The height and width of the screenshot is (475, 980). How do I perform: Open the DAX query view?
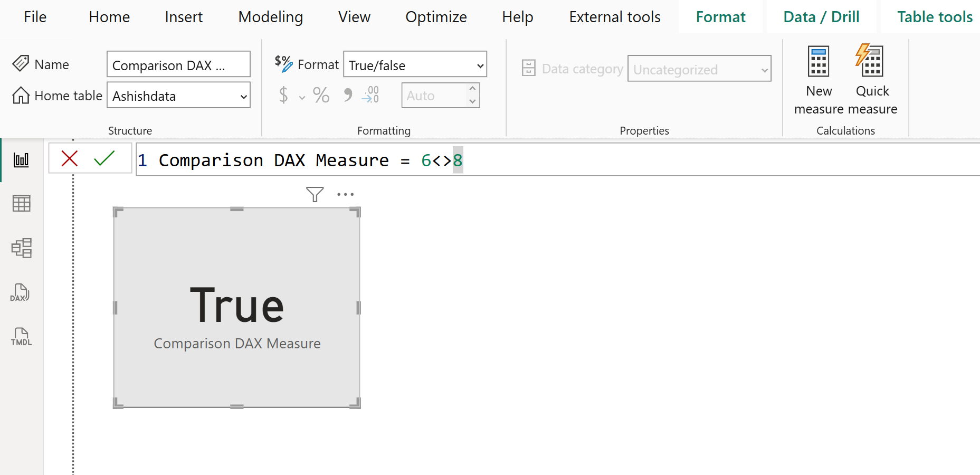point(21,292)
